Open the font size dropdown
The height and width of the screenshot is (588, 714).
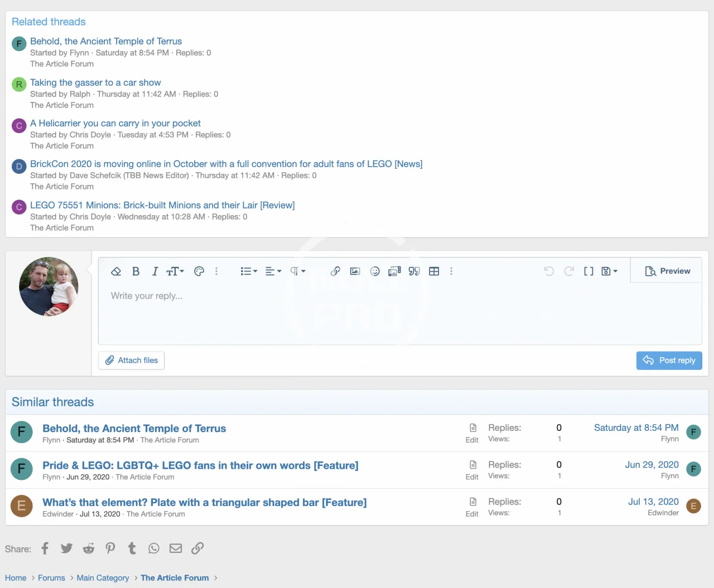click(175, 271)
